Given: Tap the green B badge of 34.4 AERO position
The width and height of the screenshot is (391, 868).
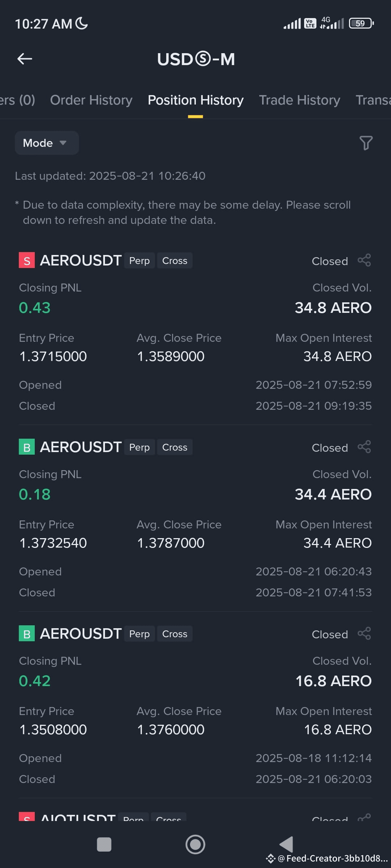Looking at the screenshot, I should pos(27,447).
